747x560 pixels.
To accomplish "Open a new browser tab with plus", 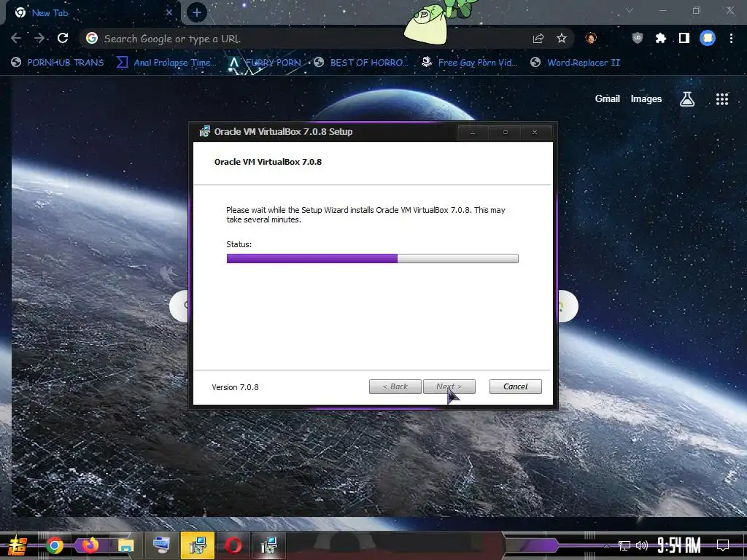I will [197, 13].
